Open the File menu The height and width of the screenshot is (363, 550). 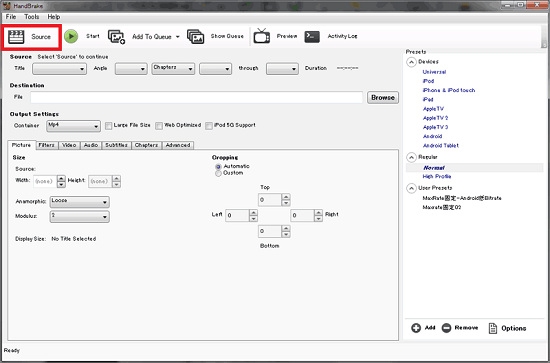[11, 17]
